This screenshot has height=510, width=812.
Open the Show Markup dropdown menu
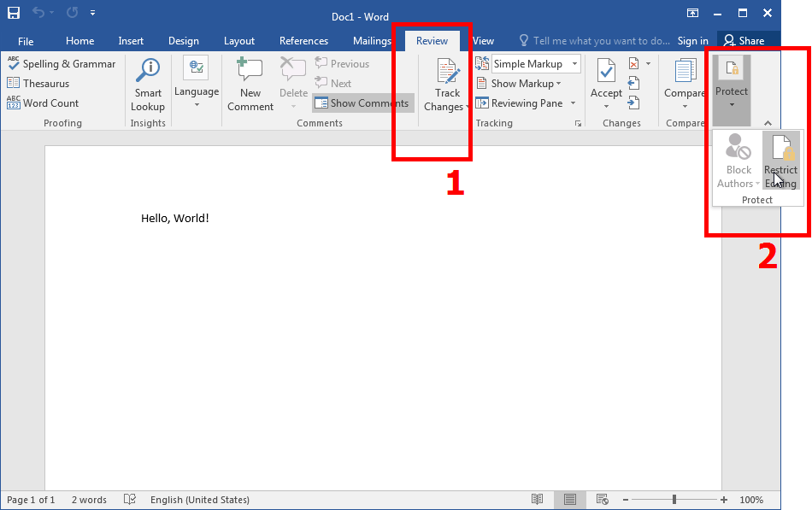[526, 84]
